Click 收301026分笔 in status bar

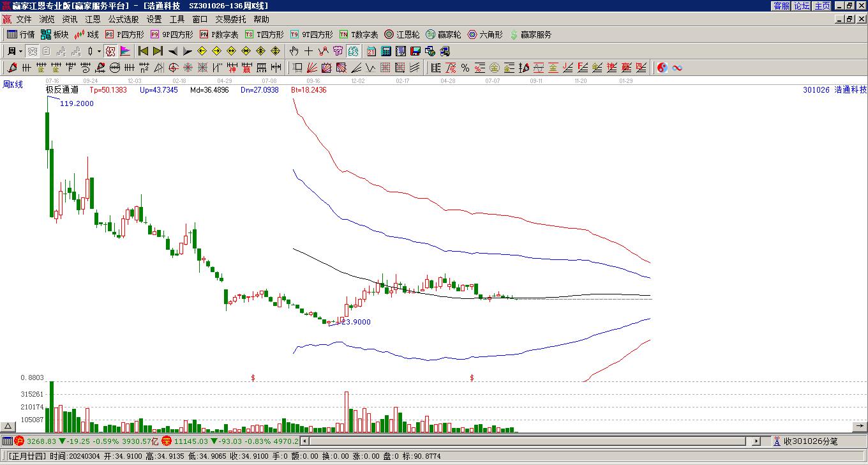pyautogui.click(x=811, y=441)
